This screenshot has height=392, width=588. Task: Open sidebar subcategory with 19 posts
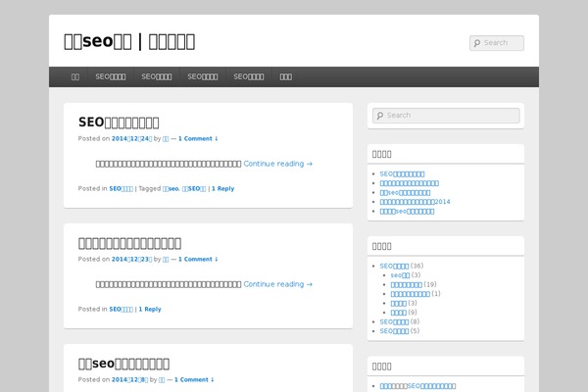406,284
